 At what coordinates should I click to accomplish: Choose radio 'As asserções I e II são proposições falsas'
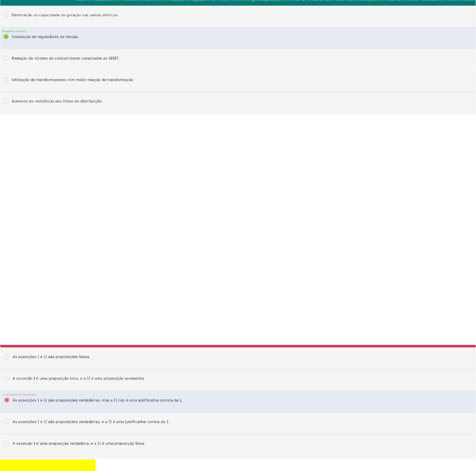[x=6, y=357]
